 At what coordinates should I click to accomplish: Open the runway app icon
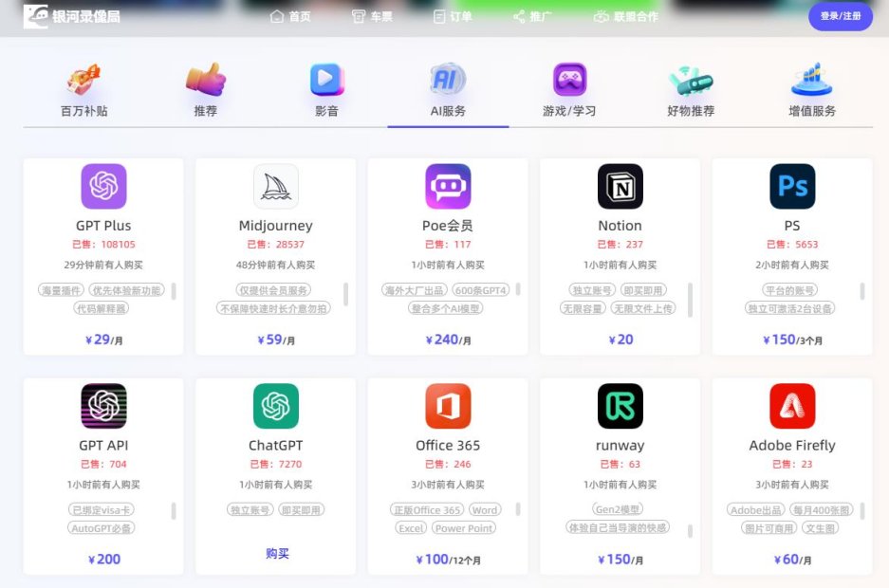[x=620, y=406]
